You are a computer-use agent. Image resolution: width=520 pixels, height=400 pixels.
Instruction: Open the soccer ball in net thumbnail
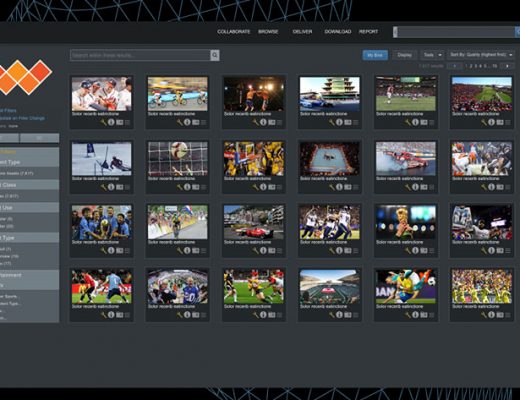(x=178, y=159)
